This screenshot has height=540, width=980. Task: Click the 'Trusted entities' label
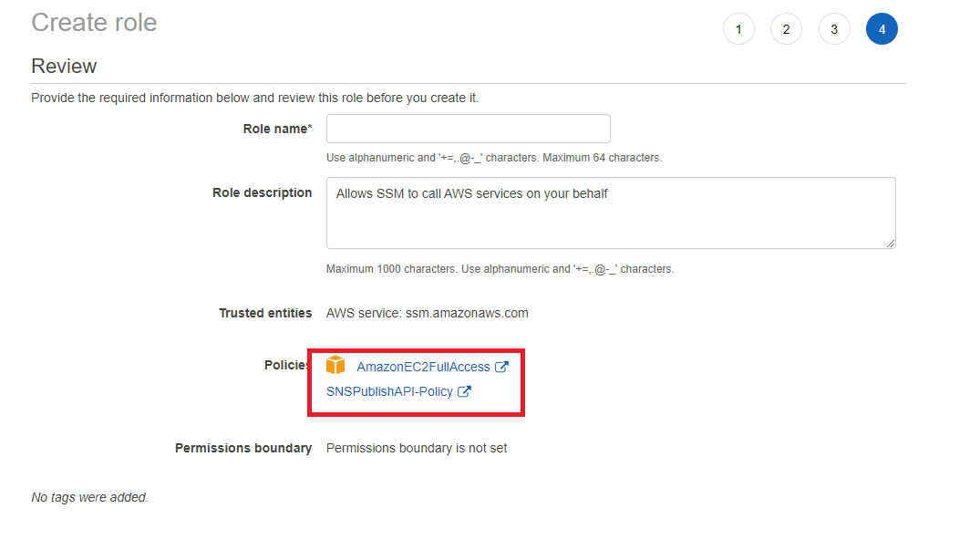click(265, 313)
